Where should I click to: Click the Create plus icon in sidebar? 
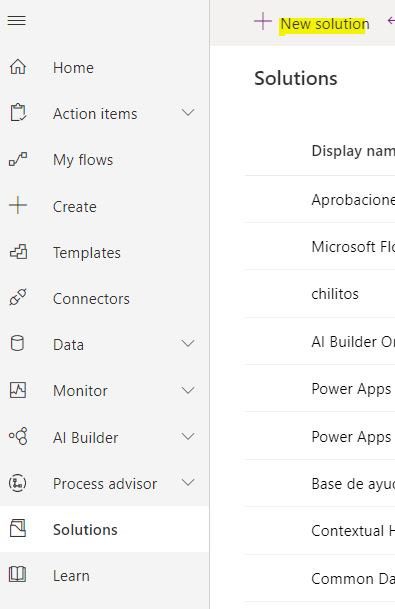[x=18, y=205]
